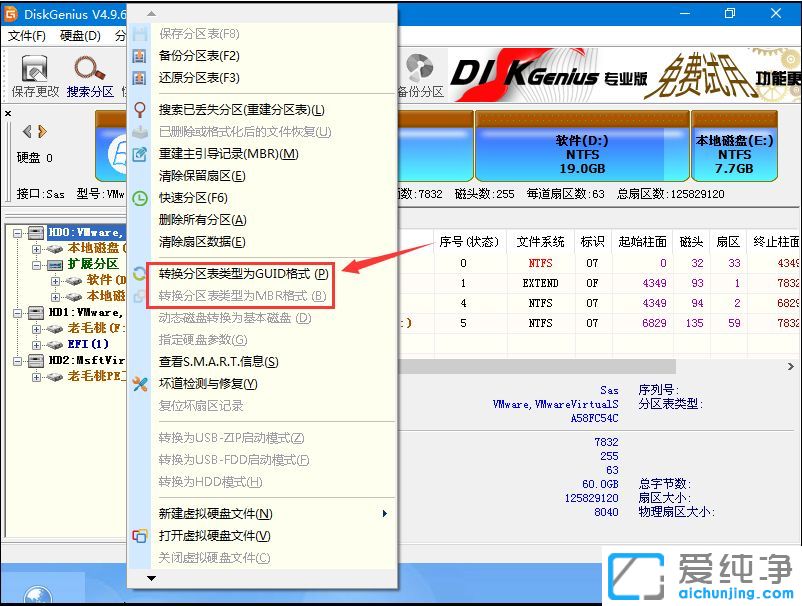Click the hard disk icon beside HD0 in tree

[x=36, y=232]
